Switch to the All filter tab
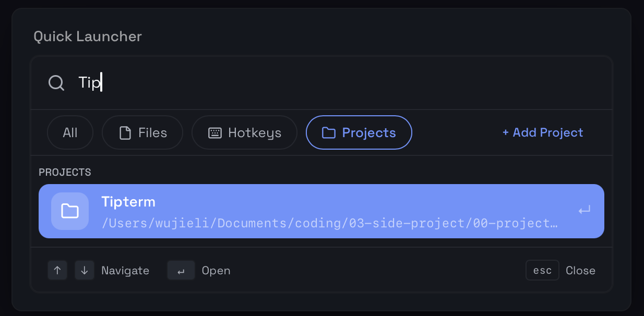The width and height of the screenshot is (644, 316). click(x=70, y=132)
